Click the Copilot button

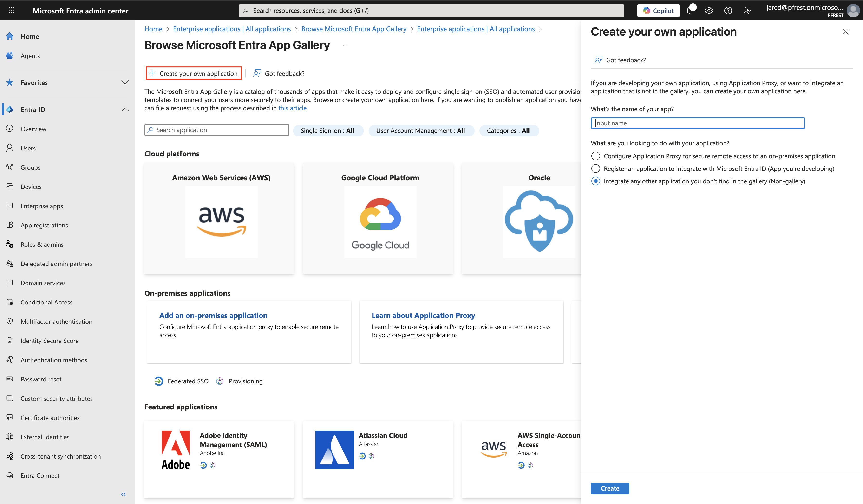click(x=658, y=11)
